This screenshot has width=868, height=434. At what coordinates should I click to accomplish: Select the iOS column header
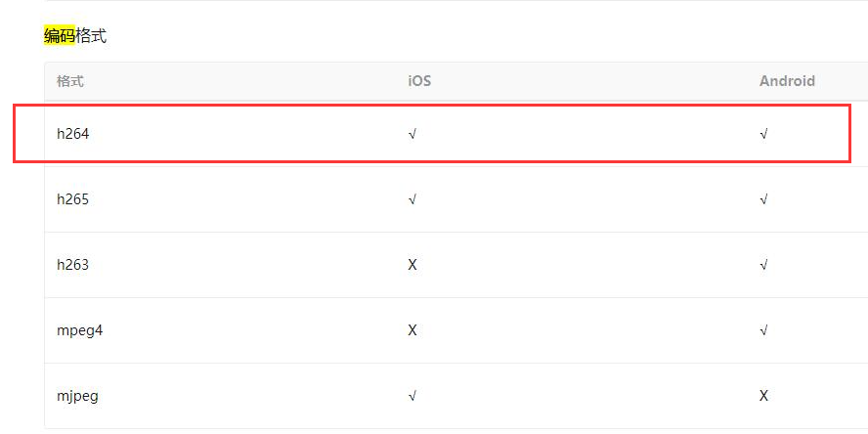pos(419,81)
